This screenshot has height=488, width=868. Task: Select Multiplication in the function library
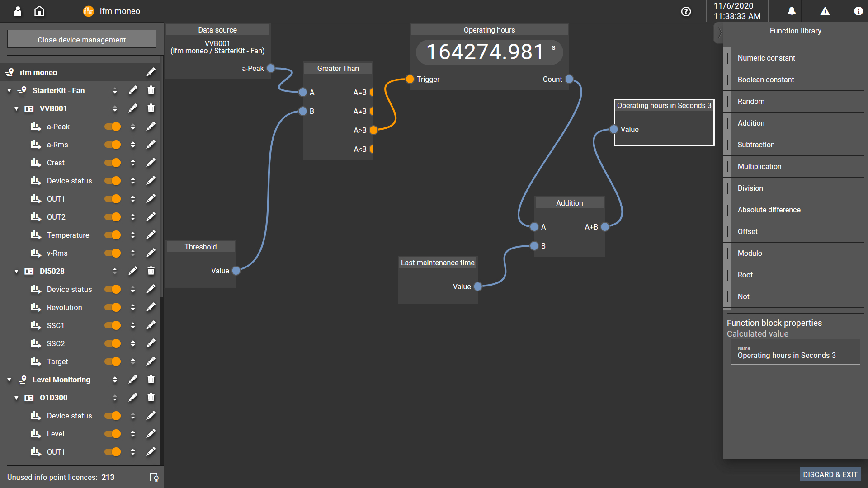point(759,166)
